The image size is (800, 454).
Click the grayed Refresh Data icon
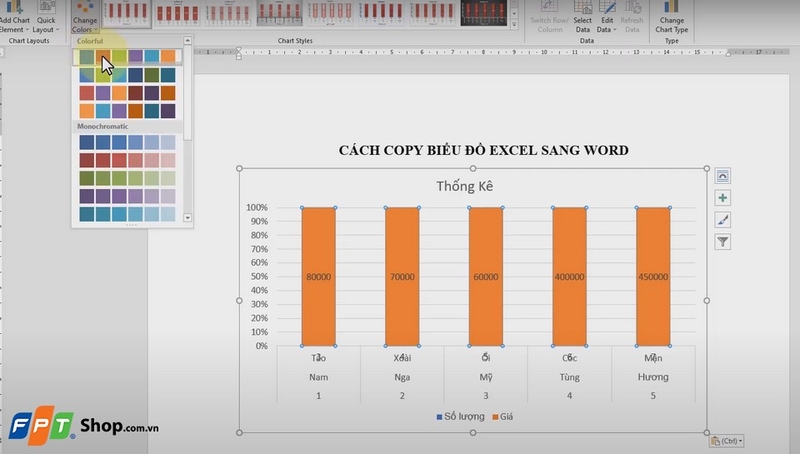(x=632, y=7)
